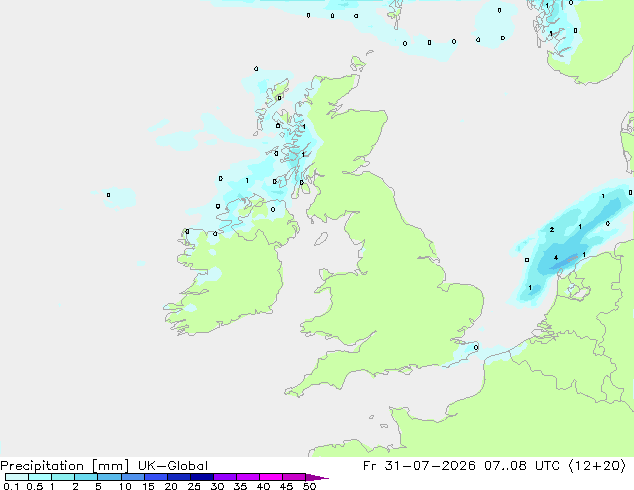Click the date "31-07-2026" text
This screenshot has width=634, height=490.
coord(430,466)
